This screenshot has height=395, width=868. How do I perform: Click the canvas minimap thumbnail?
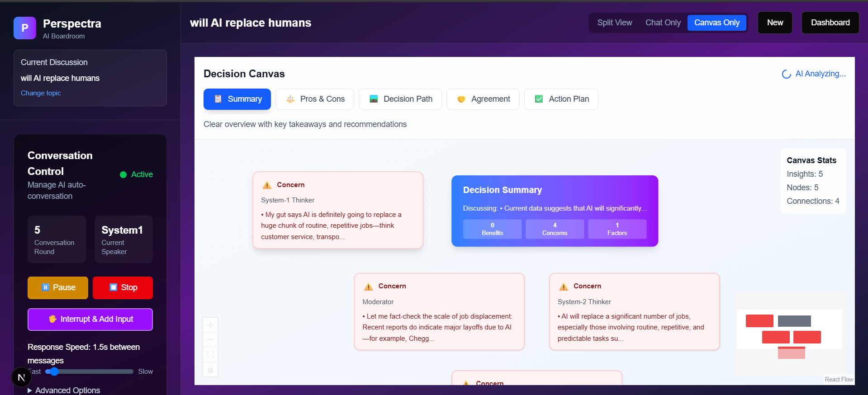(x=790, y=334)
